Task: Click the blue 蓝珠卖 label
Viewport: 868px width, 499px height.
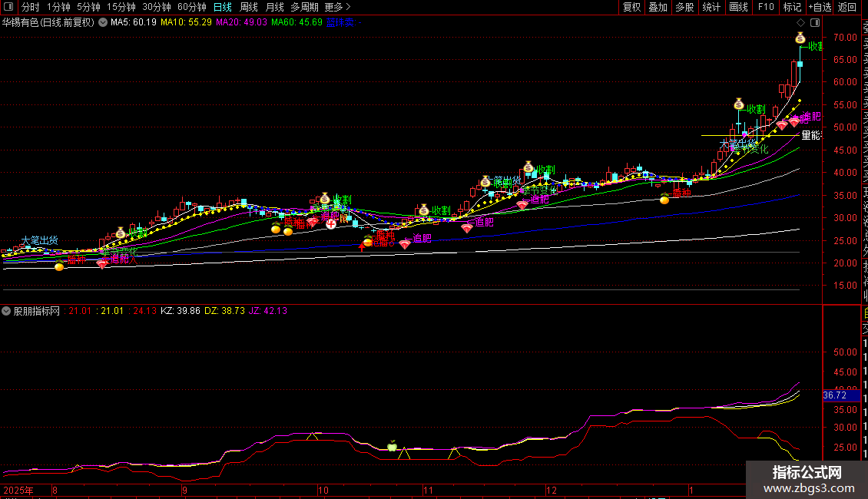Action: 340,23
